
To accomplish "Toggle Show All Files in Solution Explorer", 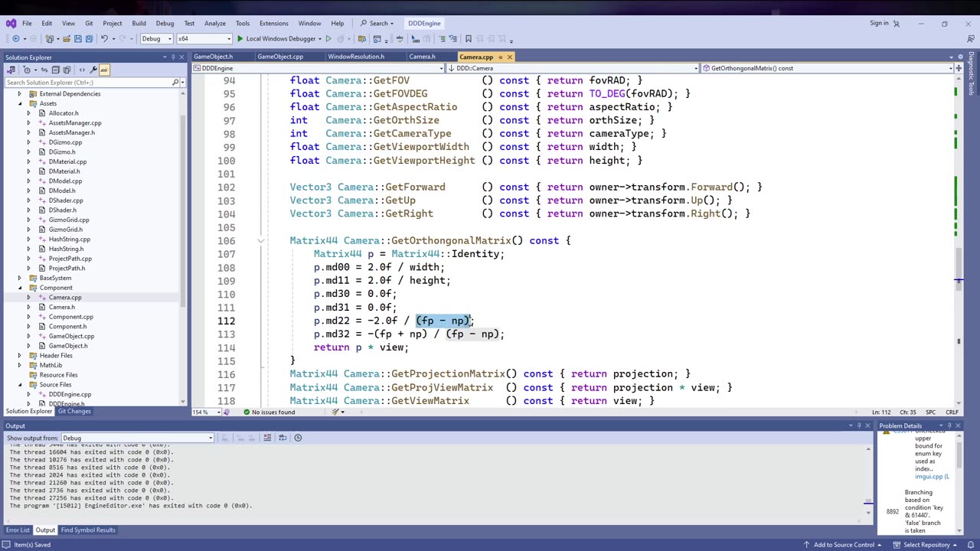I will click(x=67, y=70).
